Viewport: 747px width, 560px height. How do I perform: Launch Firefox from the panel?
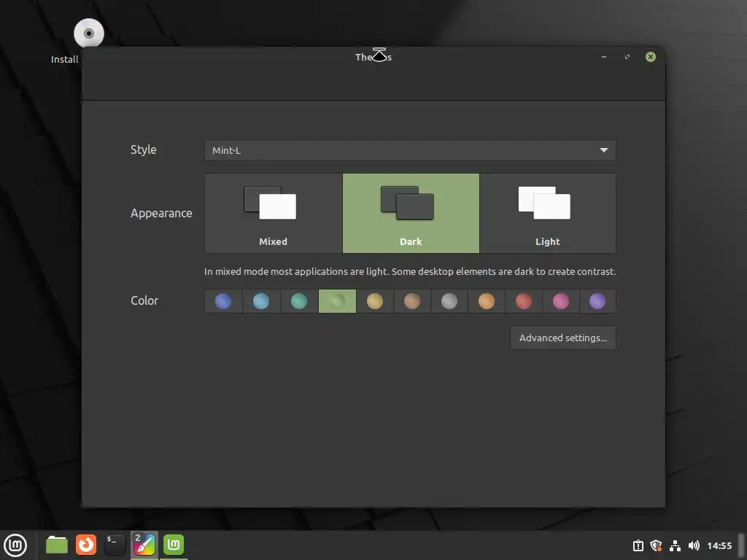click(86, 545)
